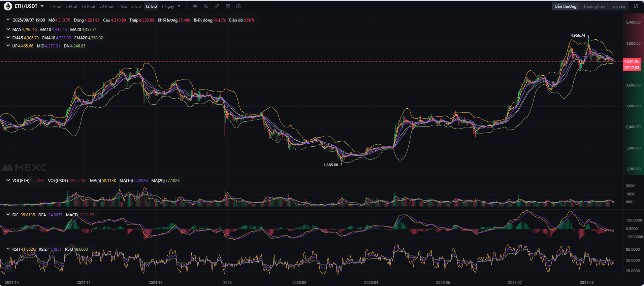The height and width of the screenshot is (286, 644).
Task: Select the 12 Giờ timeframe
Action: tap(151, 6)
